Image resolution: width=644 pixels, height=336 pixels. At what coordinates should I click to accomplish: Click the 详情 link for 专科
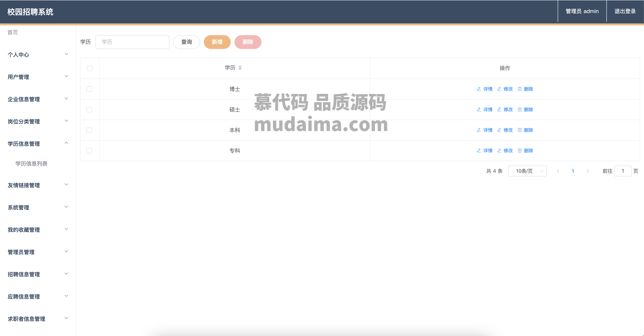pyautogui.click(x=488, y=151)
